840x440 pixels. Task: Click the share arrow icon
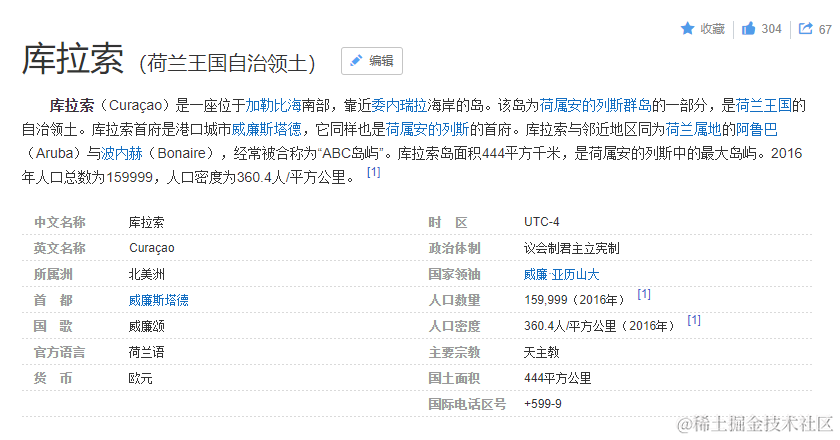pos(805,28)
